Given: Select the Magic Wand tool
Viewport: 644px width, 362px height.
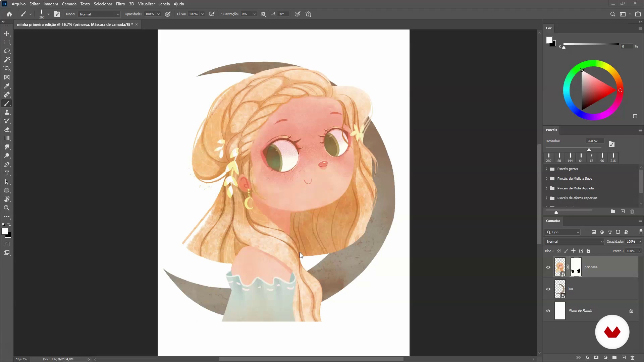Looking at the screenshot, I should coord(7,60).
